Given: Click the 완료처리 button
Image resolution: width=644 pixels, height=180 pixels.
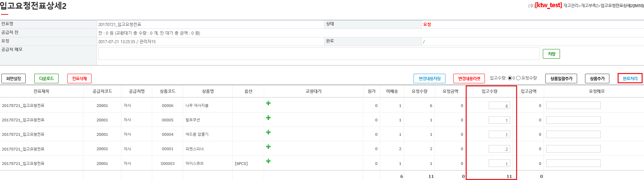Looking at the screenshot, I should click(630, 79).
